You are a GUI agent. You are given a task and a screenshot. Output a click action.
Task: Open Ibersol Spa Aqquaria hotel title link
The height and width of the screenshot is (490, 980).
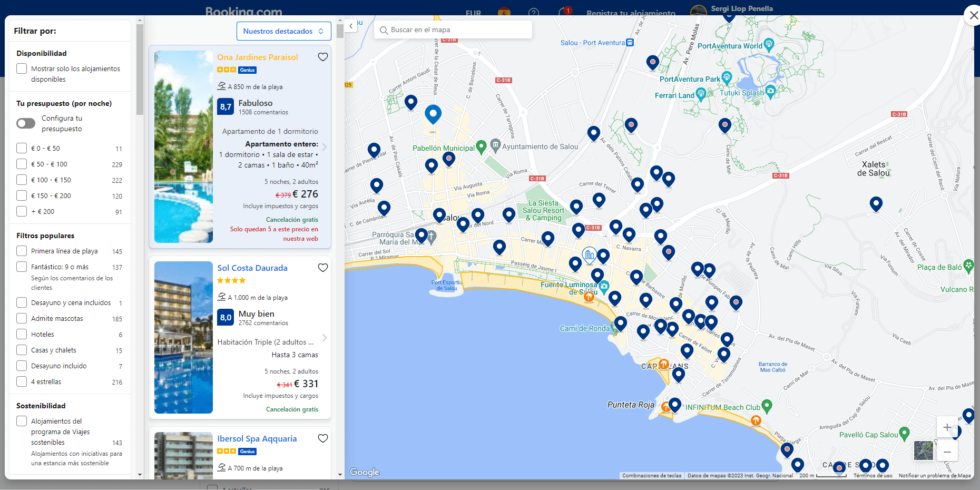click(257, 438)
